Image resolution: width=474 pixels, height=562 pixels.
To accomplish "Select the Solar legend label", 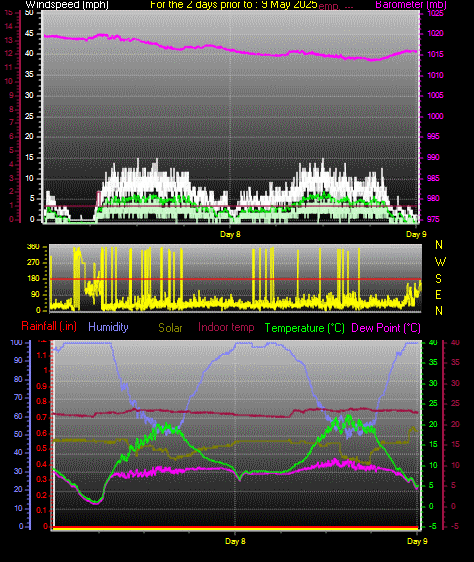I will (x=170, y=328).
